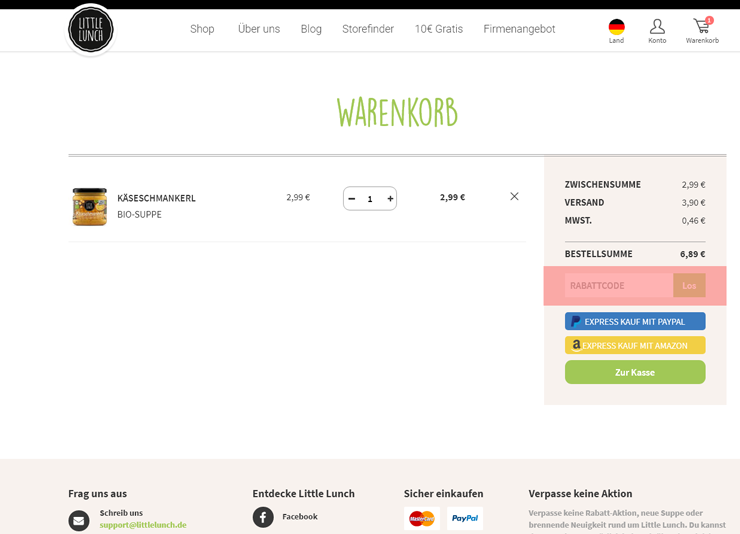The width and height of the screenshot is (740, 534).
Task: Click the BIO-SUPPE subtitle text
Action: coord(139,215)
